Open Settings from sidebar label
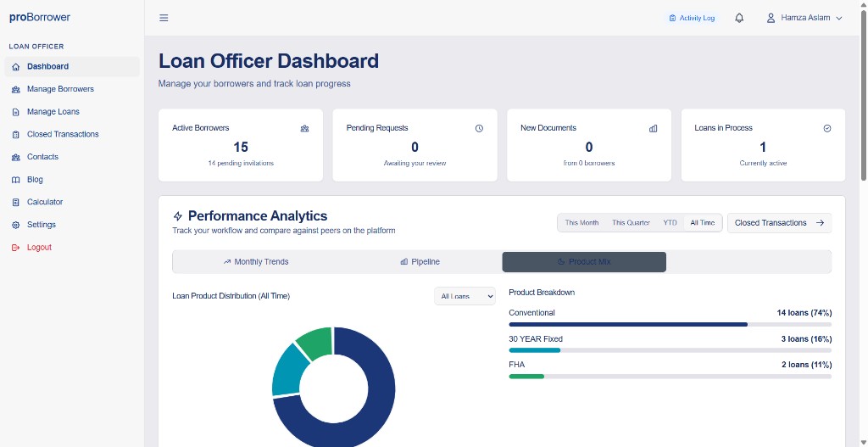This screenshot has width=868, height=447. coord(42,225)
